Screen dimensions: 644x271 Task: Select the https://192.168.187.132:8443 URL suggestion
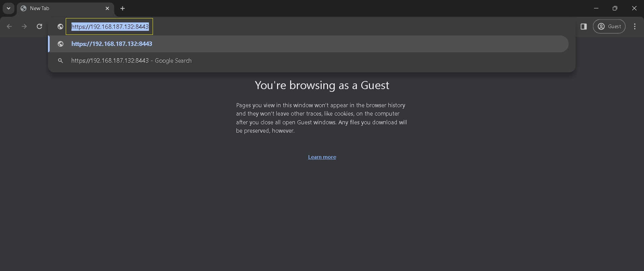[112, 44]
